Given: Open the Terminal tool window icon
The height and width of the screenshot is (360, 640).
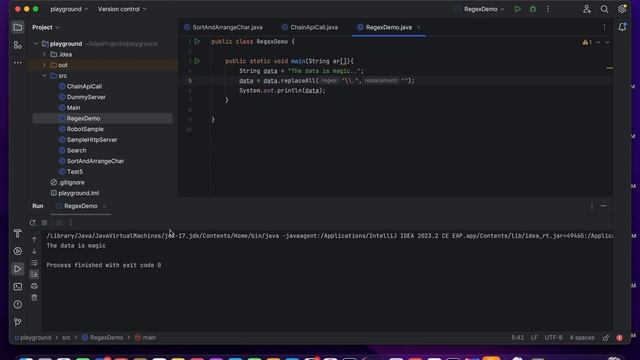Looking at the screenshot, I should (x=18, y=287).
